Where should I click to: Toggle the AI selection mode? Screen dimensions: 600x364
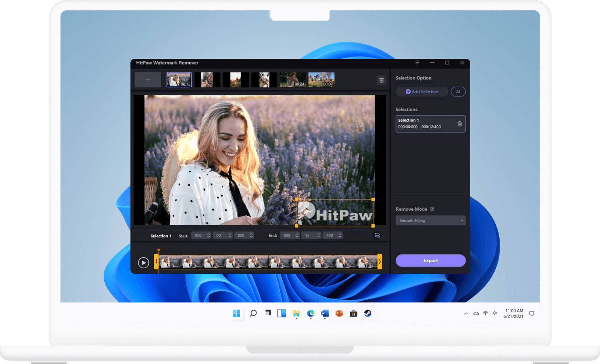pyautogui.click(x=458, y=92)
